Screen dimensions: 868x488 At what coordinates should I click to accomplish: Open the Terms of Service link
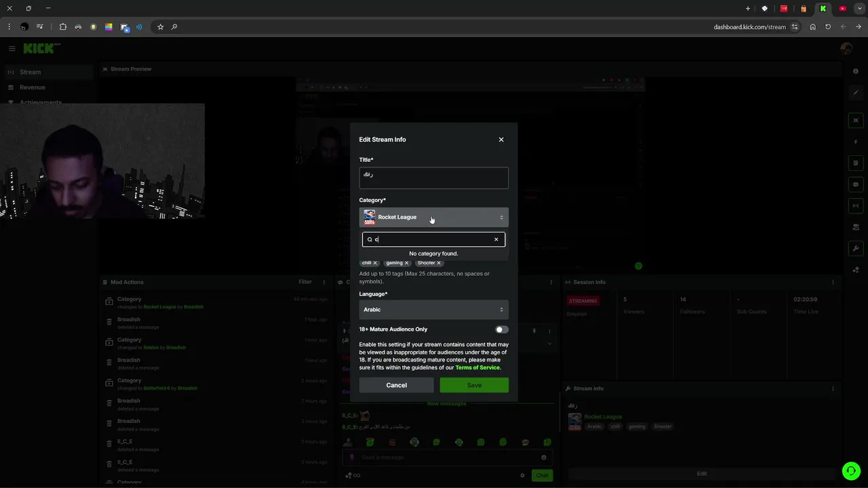point(477,367)
